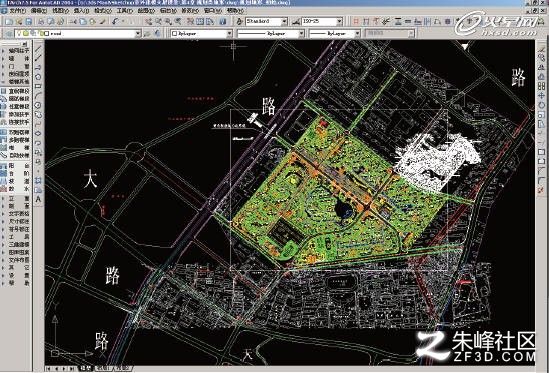Click the Zoom Realtime magnifier icon
549x373 pixels.
159,22
